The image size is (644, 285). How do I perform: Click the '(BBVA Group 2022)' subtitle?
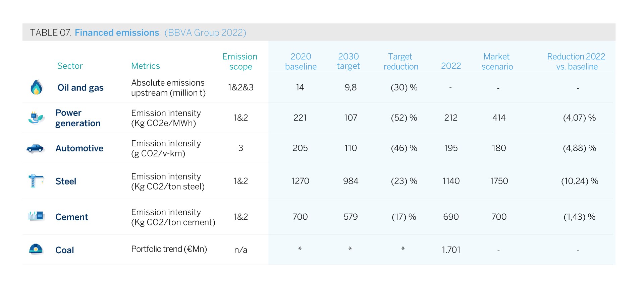click(205, 33)
